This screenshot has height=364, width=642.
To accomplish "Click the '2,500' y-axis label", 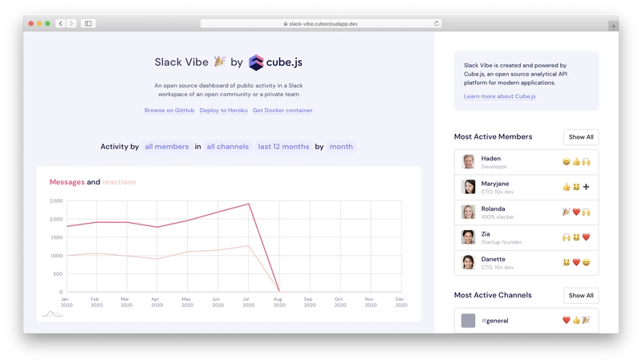I will point(56,200).
